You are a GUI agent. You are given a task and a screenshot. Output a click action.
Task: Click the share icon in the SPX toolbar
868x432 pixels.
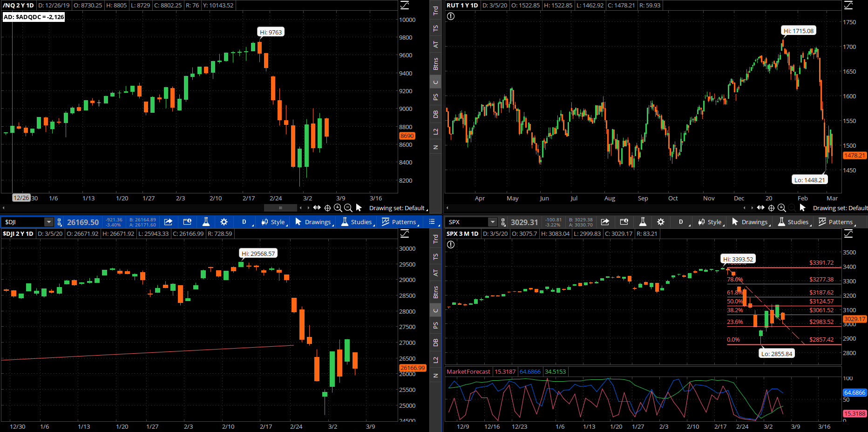[605, 222]
